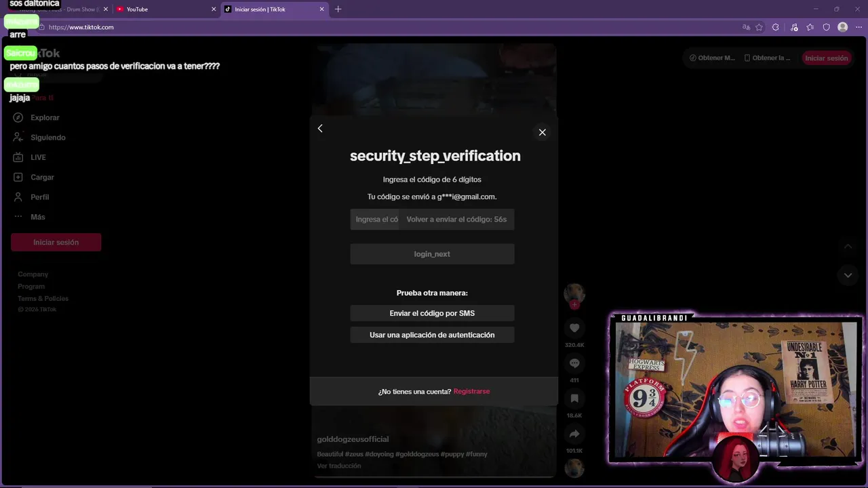Viewport: 868px width, 488px height.
Task: Open a new browser tab
Action: pos(338,9)
